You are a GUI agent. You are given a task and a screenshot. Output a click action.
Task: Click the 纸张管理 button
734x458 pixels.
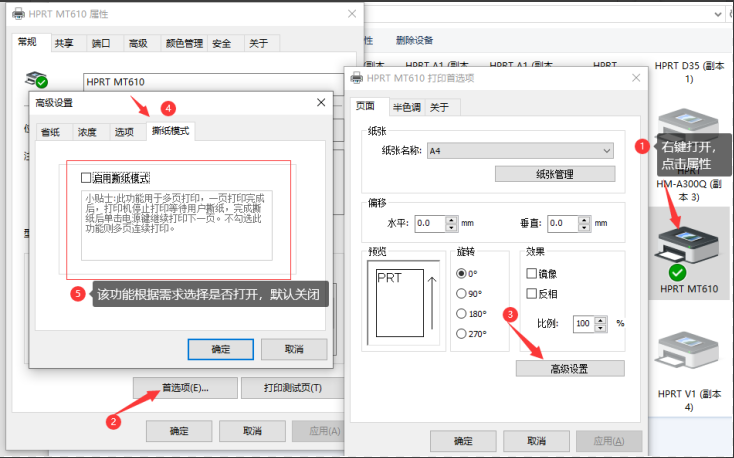(x=554, y=174)
